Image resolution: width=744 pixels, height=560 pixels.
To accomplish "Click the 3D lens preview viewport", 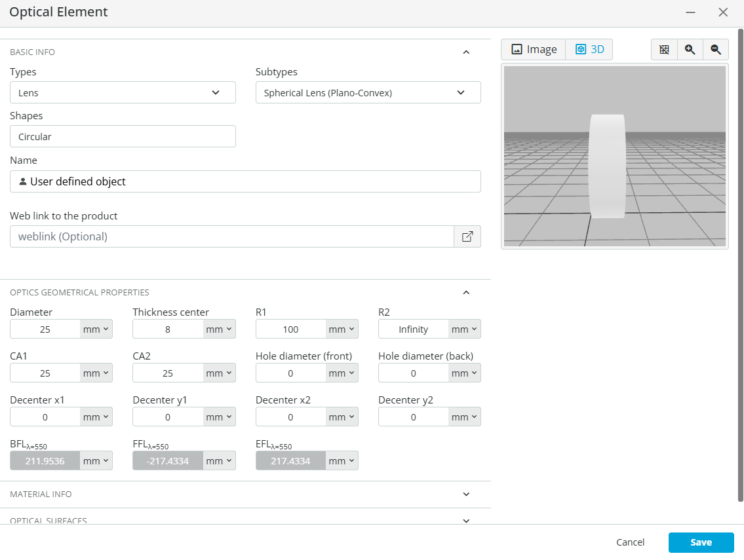I will tap(614, 156).
